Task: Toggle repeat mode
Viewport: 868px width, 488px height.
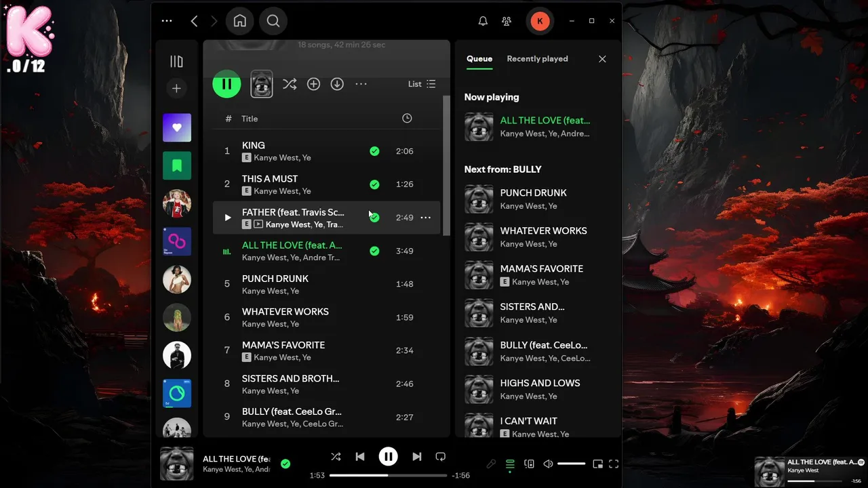Action: [441, 457]
